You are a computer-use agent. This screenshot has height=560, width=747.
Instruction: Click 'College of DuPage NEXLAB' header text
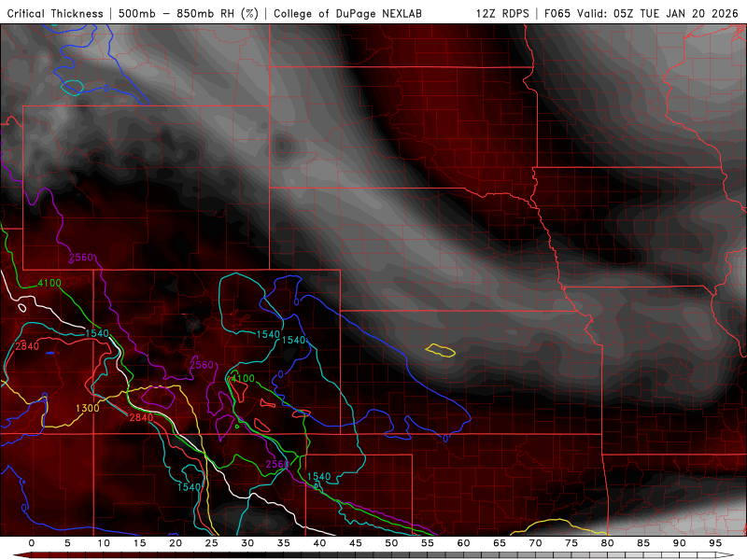click(347, 14)
